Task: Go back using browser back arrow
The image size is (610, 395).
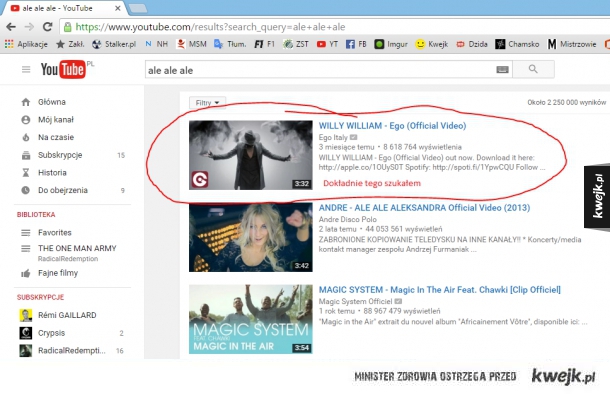Action: pyautogui.click(x=11, y=27)
